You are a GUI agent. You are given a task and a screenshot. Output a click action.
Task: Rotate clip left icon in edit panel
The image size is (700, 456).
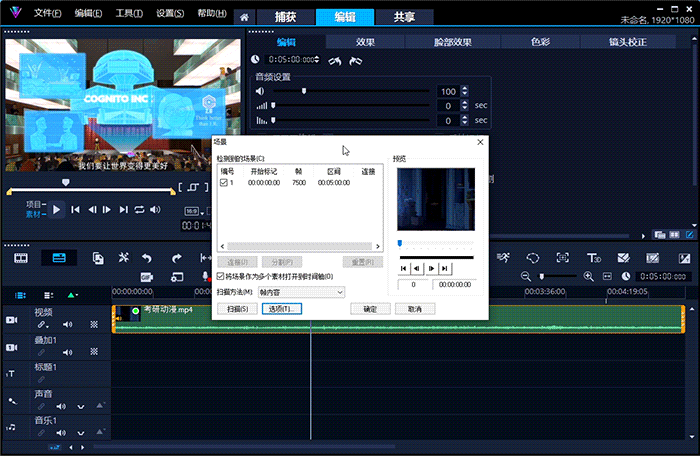(x=335, y=61)
